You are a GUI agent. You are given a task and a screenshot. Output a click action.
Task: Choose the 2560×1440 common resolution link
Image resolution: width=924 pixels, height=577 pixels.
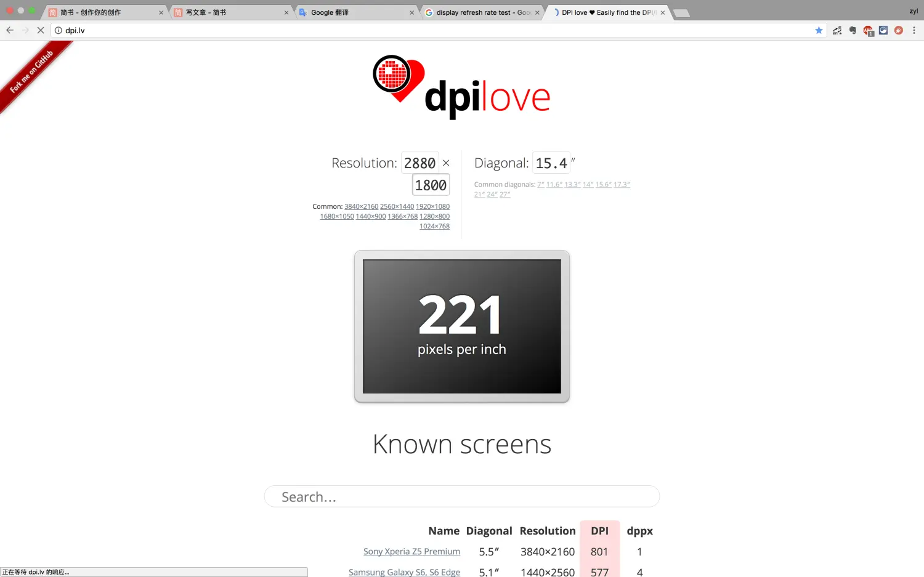point(397,206)
